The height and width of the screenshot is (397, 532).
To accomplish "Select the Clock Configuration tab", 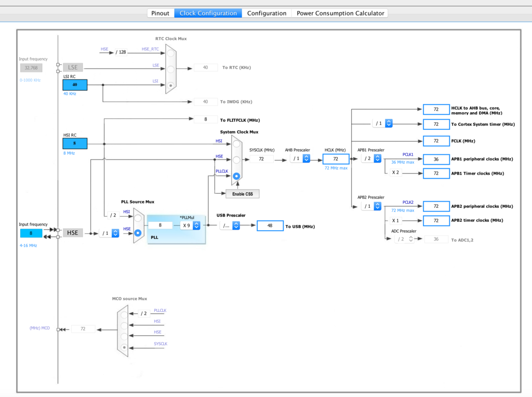I will 208,13.
